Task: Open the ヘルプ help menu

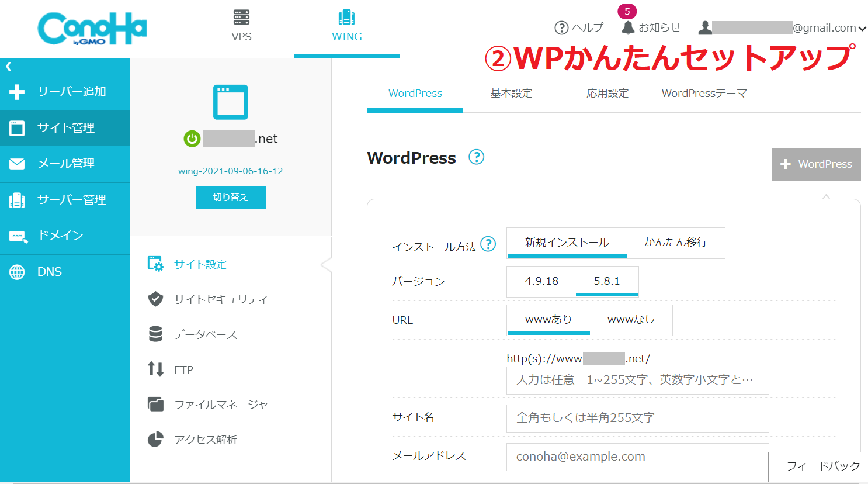Action: tap(578, 27)
